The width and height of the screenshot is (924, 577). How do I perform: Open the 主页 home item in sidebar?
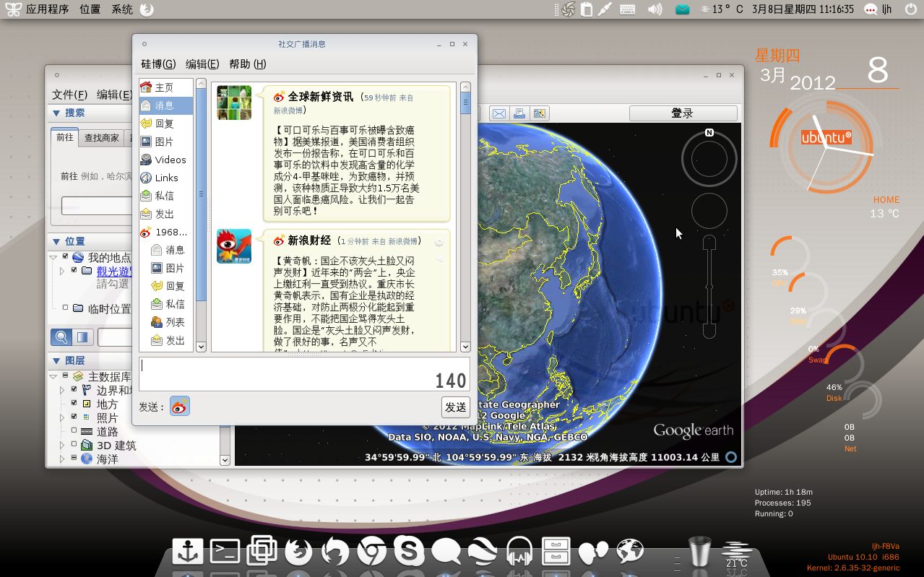point(165,87)
